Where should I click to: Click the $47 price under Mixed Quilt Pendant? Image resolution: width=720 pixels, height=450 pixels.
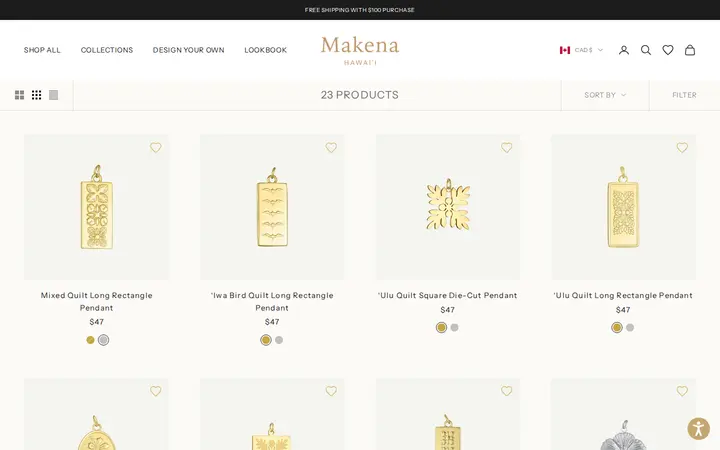[x=96, y=322]
